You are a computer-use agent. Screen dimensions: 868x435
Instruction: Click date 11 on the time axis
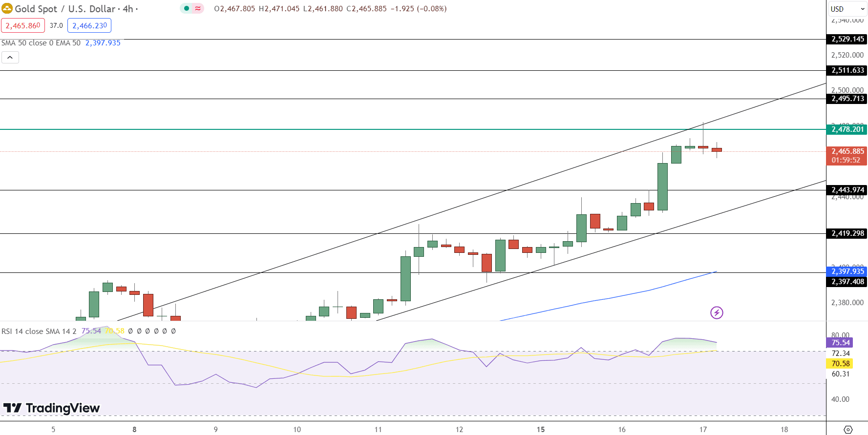(378, 430)
